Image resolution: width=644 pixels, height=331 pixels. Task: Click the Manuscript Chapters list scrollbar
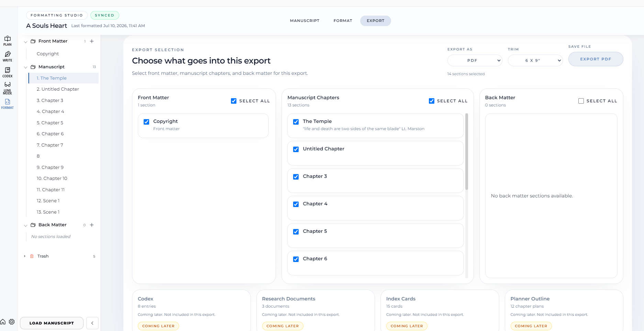(466, 151)
